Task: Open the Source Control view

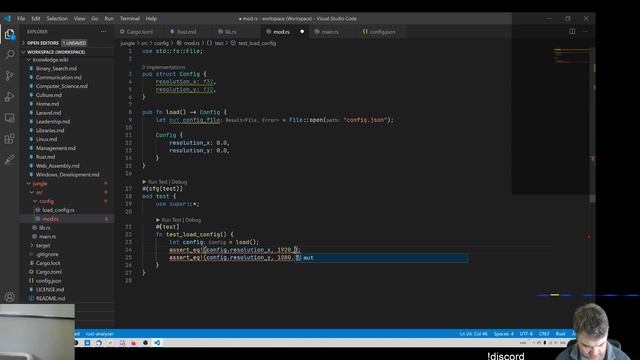Action: [x=9, y=76]
